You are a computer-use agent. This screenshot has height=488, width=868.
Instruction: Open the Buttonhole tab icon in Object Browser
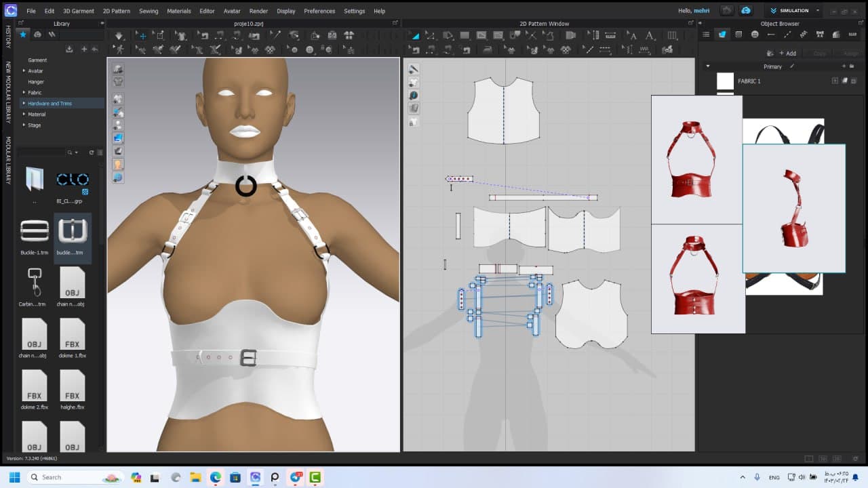pyautogui.click(x=771, y=35)
